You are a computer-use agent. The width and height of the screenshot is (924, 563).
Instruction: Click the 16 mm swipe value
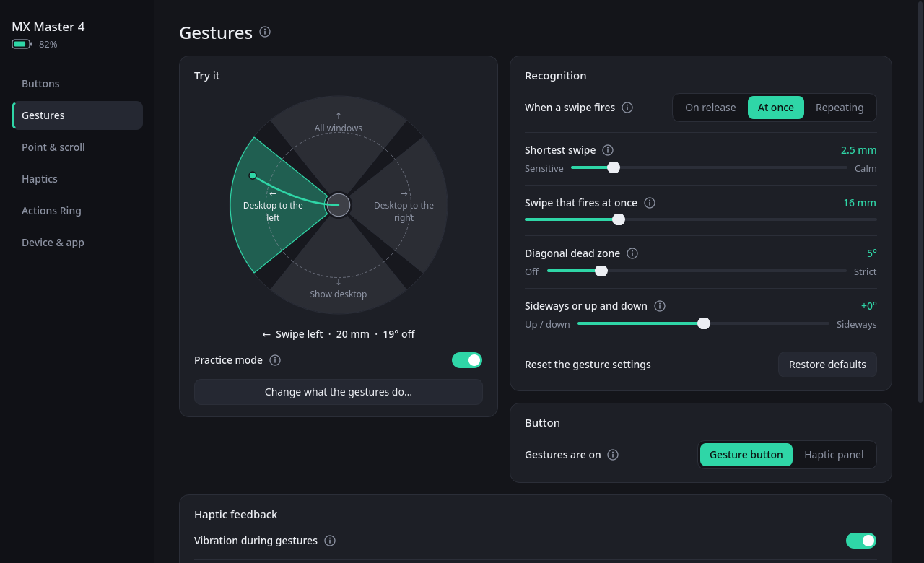click(x=860, y=203)
